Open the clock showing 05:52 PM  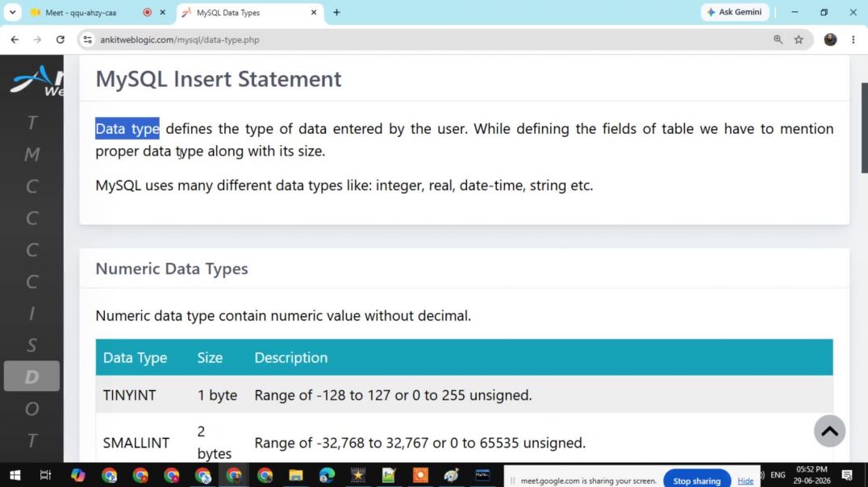[x=812, y=475]
